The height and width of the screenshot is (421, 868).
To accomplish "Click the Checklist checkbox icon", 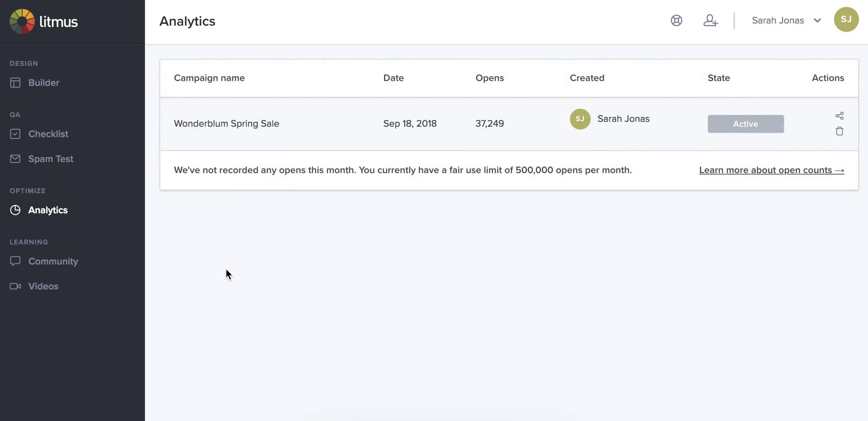I will [x=15, y=134].
